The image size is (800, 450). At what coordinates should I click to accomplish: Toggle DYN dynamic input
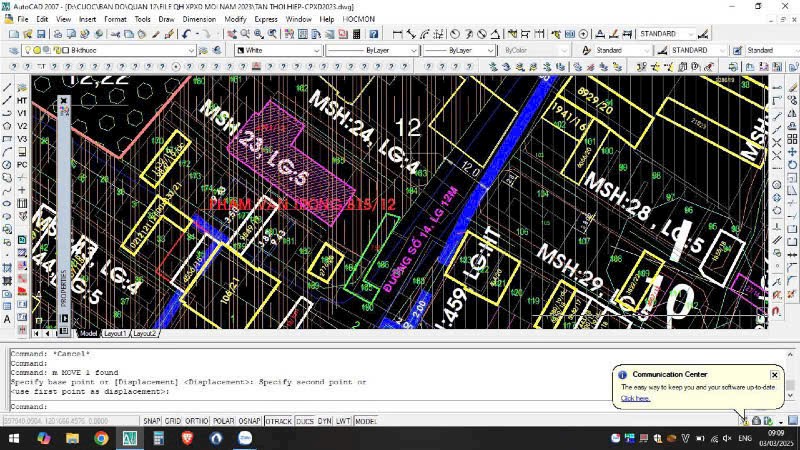[324, 421]
